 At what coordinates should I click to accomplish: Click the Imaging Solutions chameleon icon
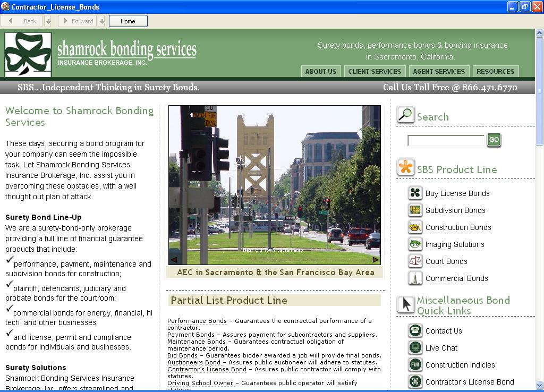point(415,244)
